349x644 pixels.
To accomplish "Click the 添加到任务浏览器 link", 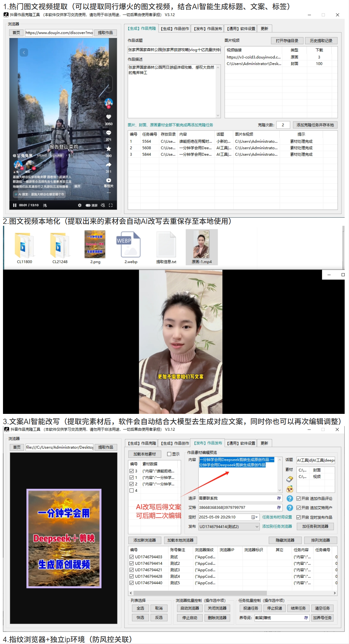I will 277,526.
